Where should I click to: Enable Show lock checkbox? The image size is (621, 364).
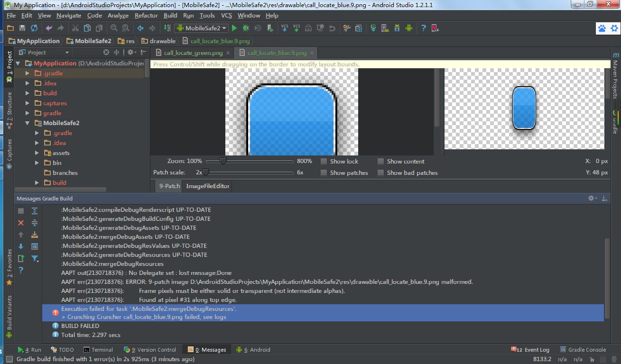tap(324, 161)
